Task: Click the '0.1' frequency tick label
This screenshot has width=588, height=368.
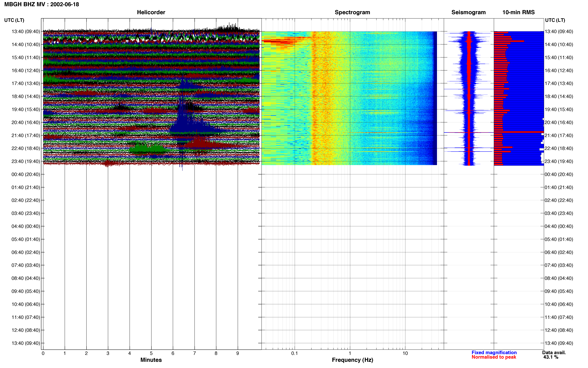Action: click(295, 353)
